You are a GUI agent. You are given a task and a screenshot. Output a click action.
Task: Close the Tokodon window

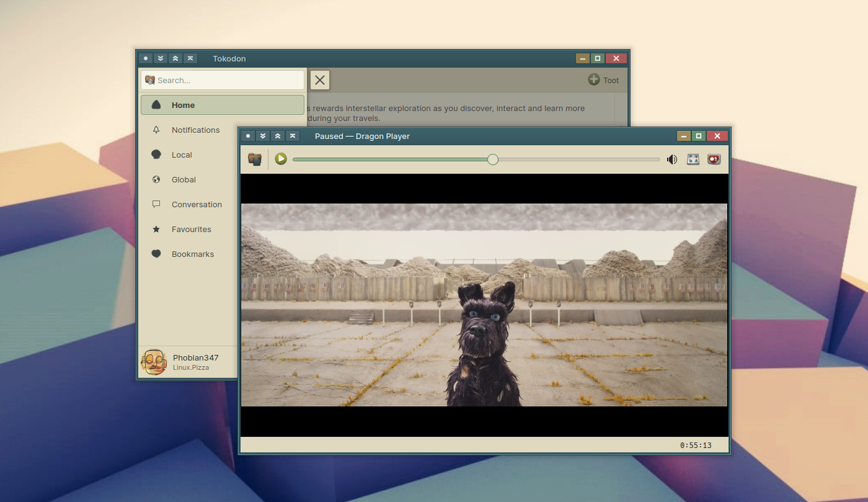tap(616, 58)
